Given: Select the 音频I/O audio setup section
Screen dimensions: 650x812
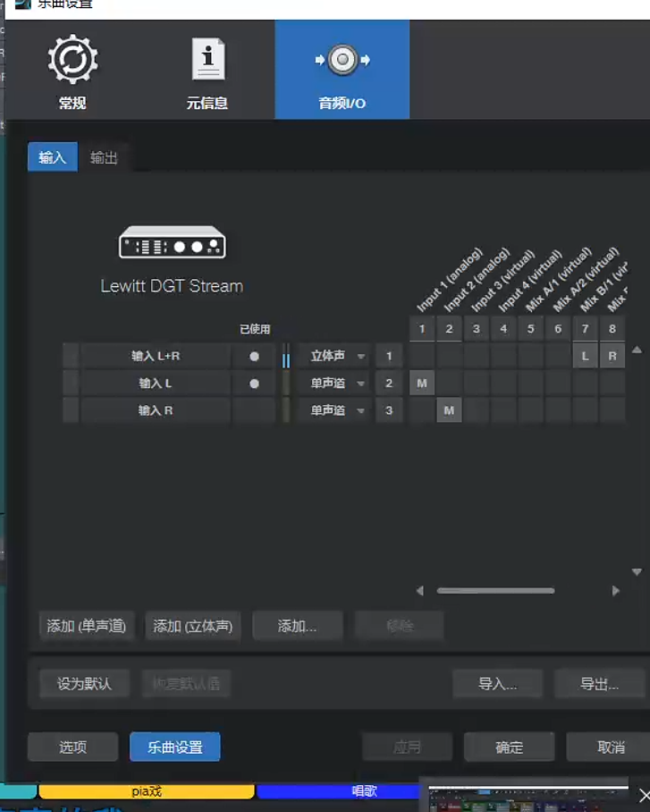Looking at the screenshot, I should point(342,70).
